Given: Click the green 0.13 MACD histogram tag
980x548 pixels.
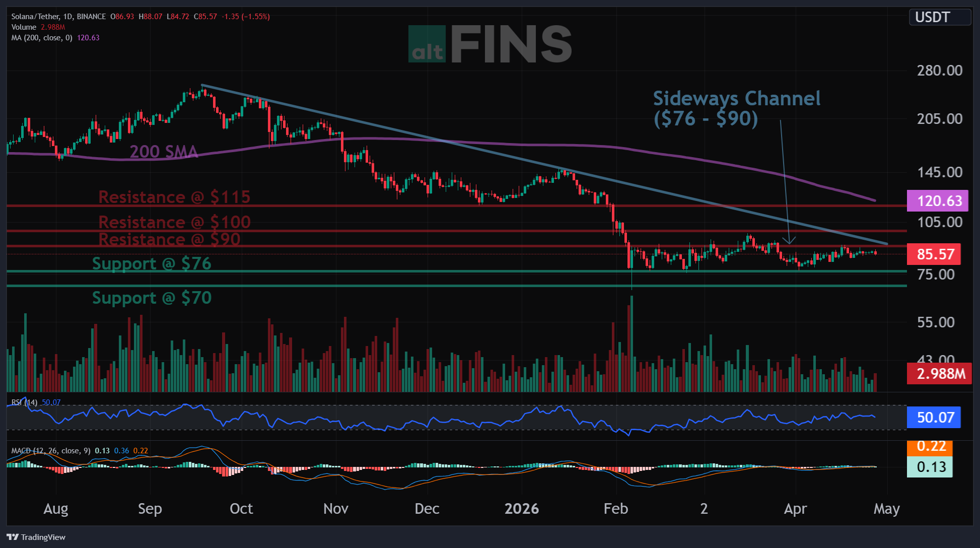Looking at the screenshot, I should 930,467.
